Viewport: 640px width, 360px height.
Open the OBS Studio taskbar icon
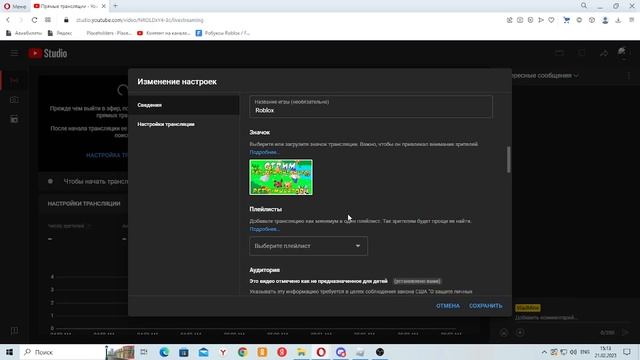click(x=380, y=352)
